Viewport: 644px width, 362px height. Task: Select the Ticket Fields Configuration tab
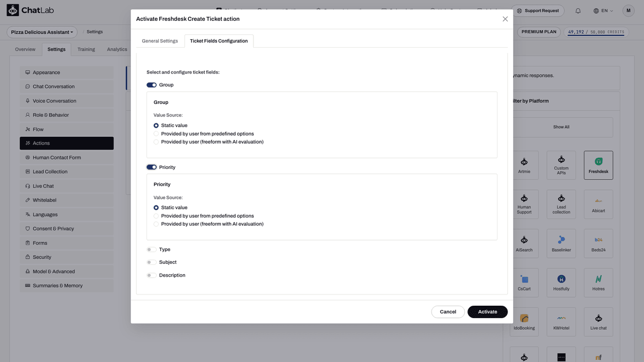point(219,41)
